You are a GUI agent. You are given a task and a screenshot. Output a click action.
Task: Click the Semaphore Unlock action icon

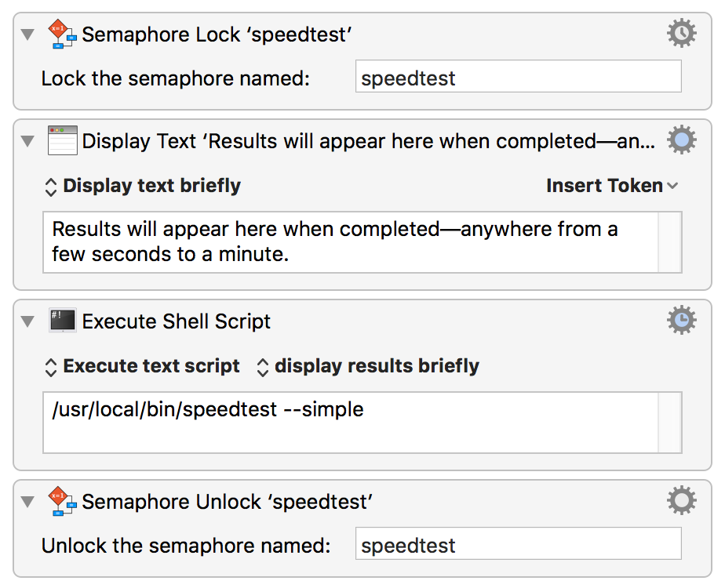(x=63, y=501)
